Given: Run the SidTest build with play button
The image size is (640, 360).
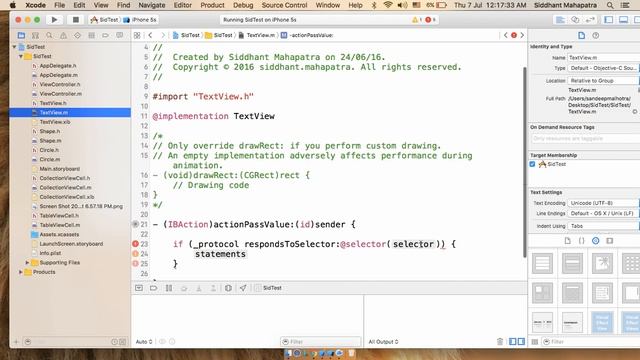Looking at the screenshot, I should [x=54, y=20].
